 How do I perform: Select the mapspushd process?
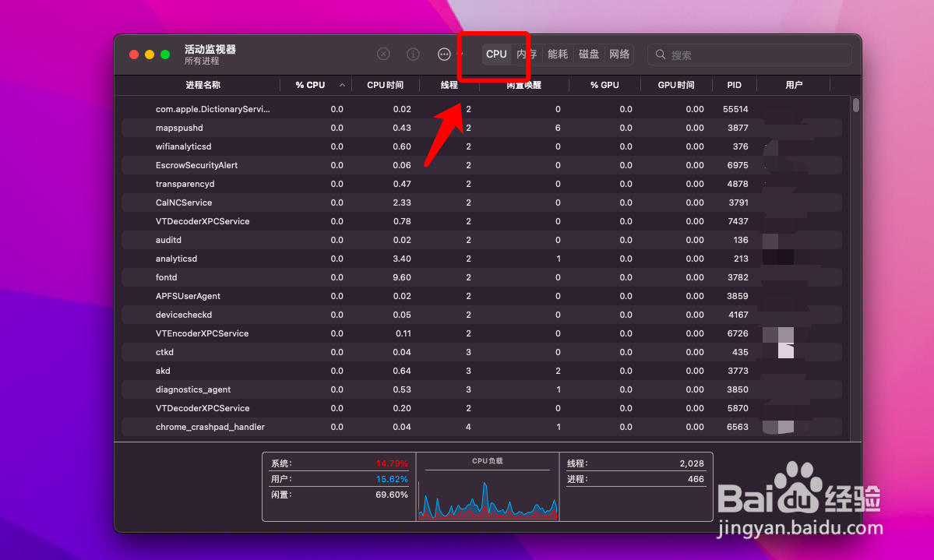click(x=481, y=128)
